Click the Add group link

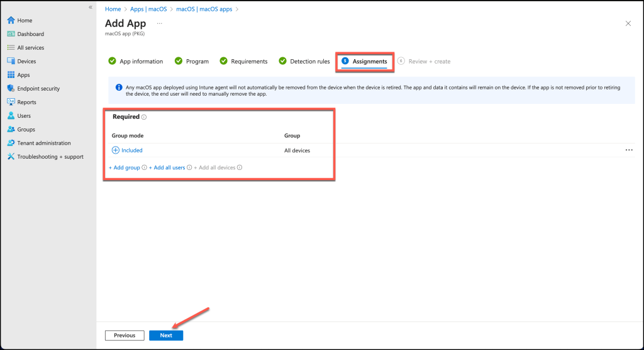[125, 167]
